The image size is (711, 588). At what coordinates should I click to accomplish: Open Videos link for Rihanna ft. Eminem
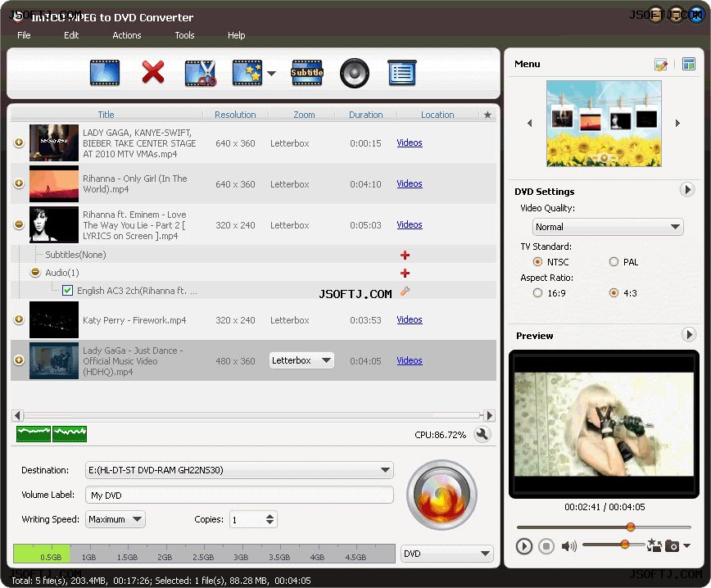point(410,224)
